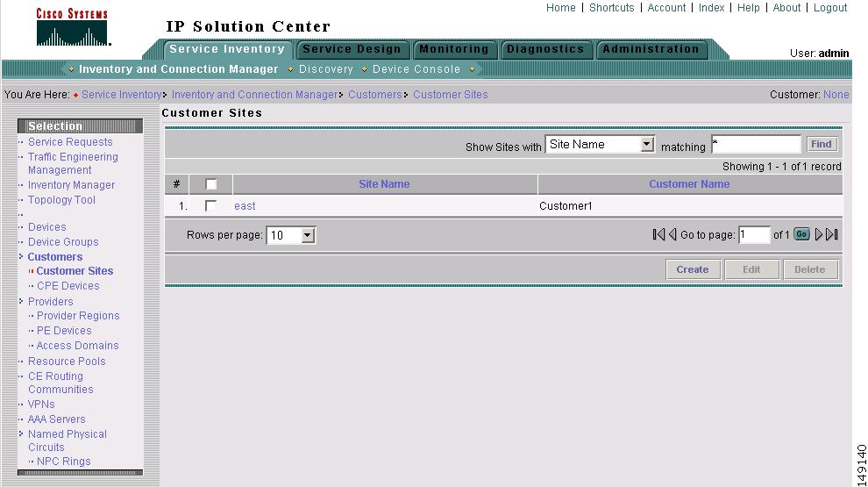Click the Cisco Systems logo
The height and width of the screenshot is (487, 868).
(72, 26)
